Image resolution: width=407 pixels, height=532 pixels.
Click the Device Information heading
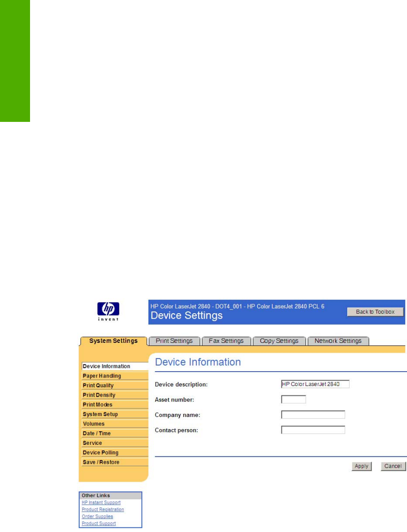coord(198,362)
